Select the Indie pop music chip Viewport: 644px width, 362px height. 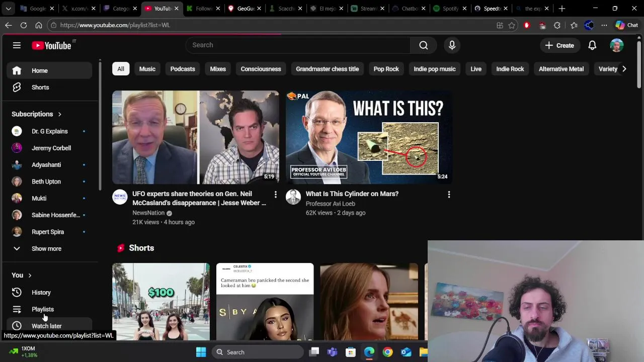pyautogui.click(x=435, y=69)
